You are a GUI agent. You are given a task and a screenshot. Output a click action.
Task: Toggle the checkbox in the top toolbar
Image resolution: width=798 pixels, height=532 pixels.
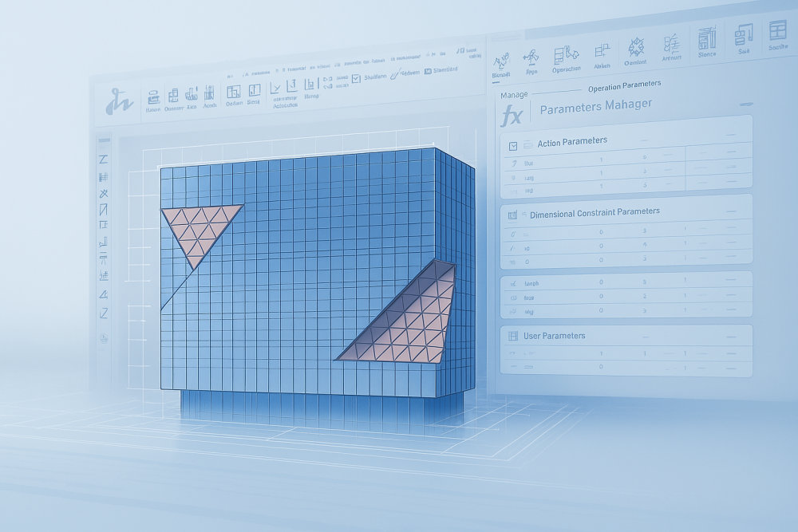tap(354, 78)
